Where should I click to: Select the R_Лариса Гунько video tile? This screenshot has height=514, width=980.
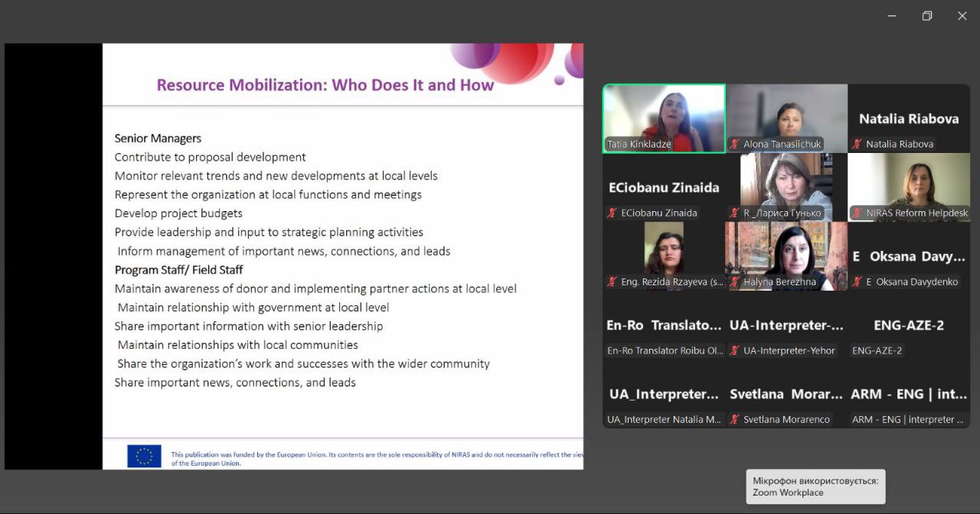coord(786,184)
